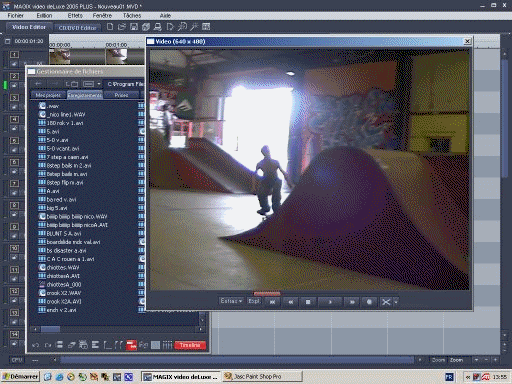Jump to start in video monitor
This screenshot has width=512, height=384.
[x=272, y=302]
